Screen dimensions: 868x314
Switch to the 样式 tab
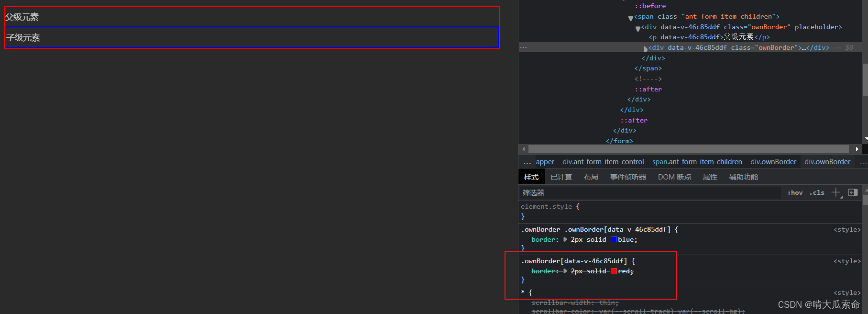(531, 177)
